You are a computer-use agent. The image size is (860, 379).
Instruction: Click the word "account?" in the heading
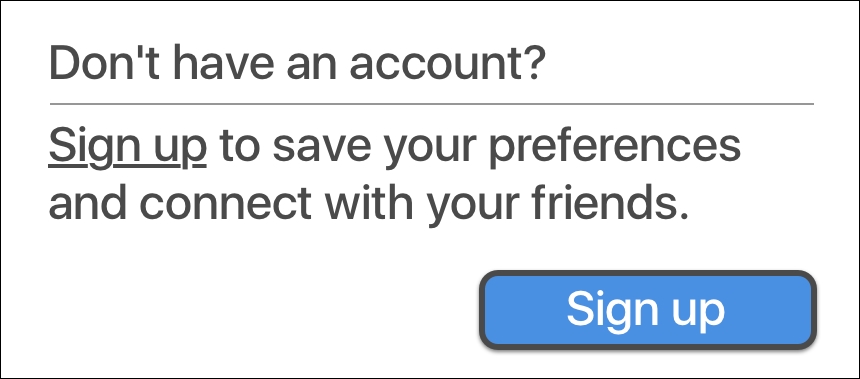448,64
